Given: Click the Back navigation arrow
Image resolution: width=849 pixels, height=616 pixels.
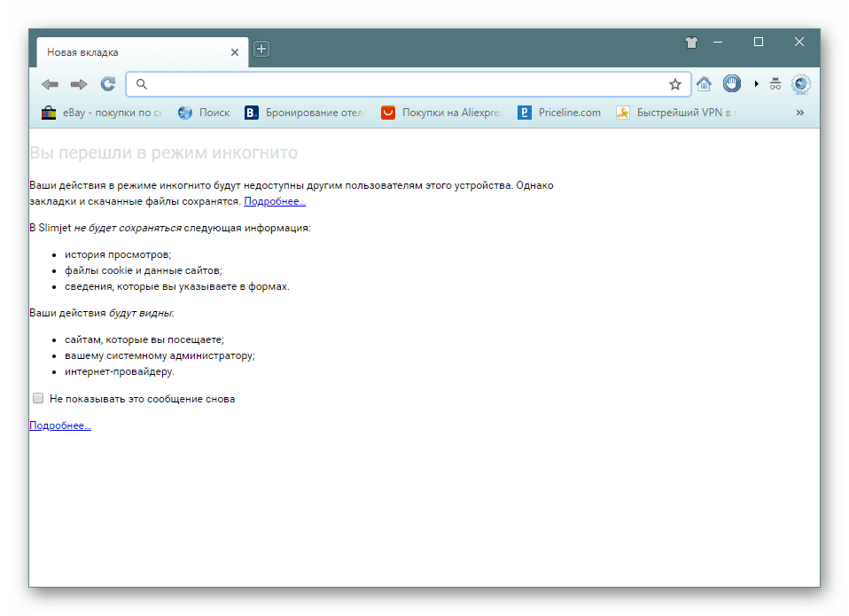Looking at the screenshot, I should point(50,84).
